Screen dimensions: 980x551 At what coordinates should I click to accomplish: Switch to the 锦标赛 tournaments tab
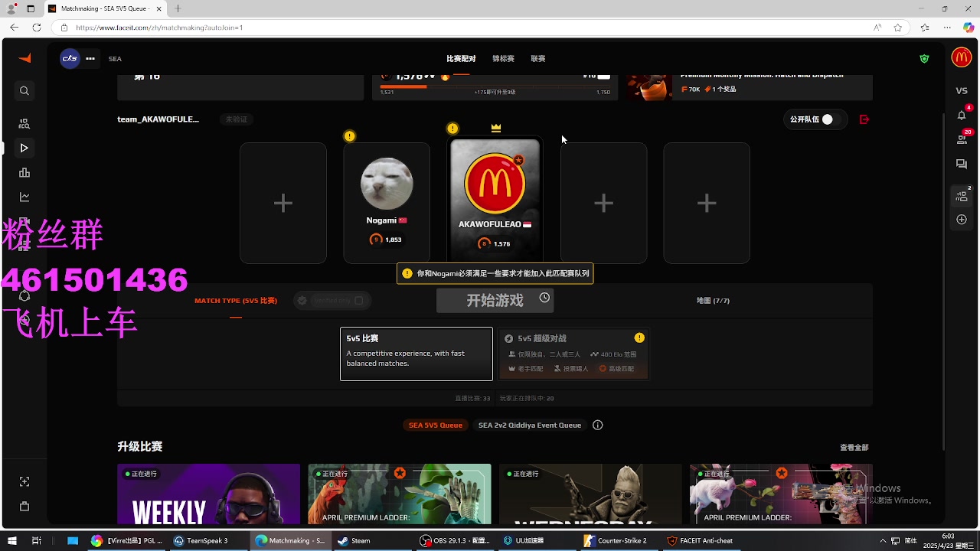[x=503, y=59]
